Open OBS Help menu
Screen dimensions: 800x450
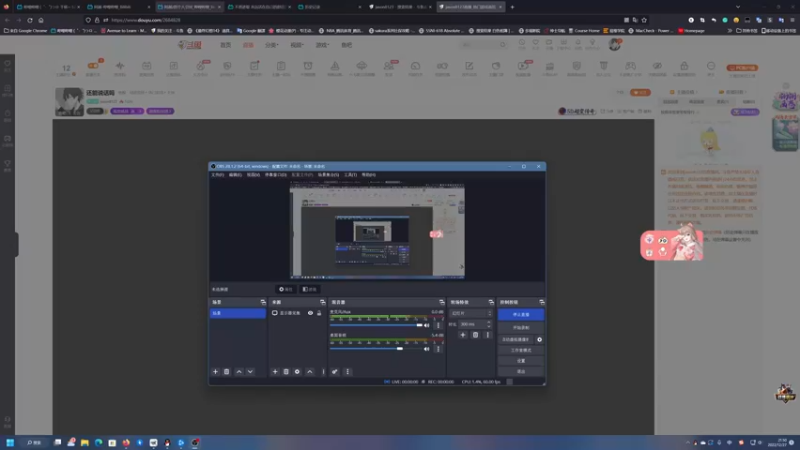click(x=369, y=174)
